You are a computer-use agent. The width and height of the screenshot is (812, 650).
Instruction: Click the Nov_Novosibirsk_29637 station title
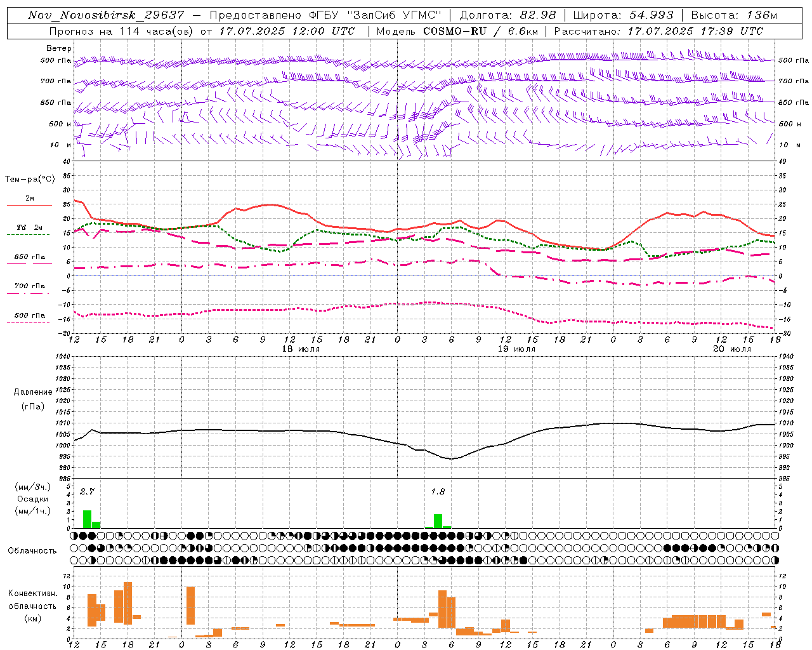[106, 15]
